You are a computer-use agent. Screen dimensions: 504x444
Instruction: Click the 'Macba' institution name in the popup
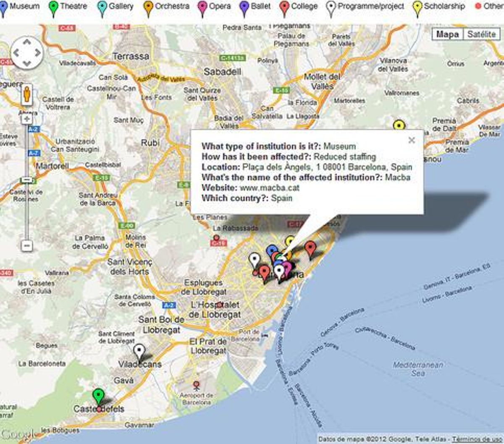click(x=398, y=177)
